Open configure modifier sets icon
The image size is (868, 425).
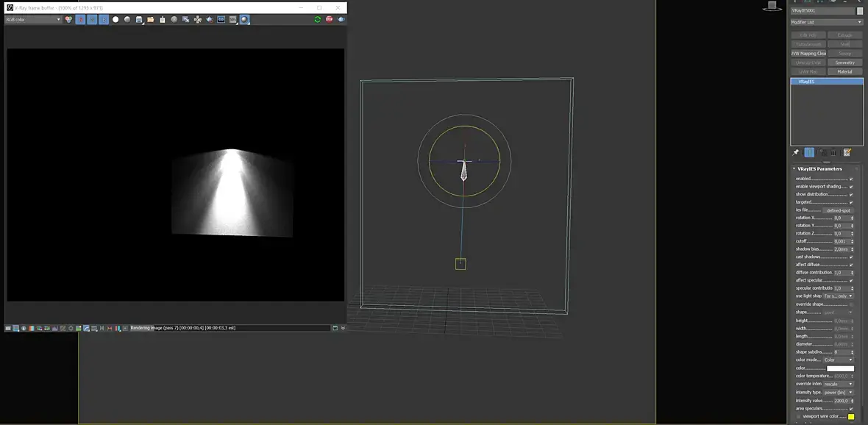[847, 152]
